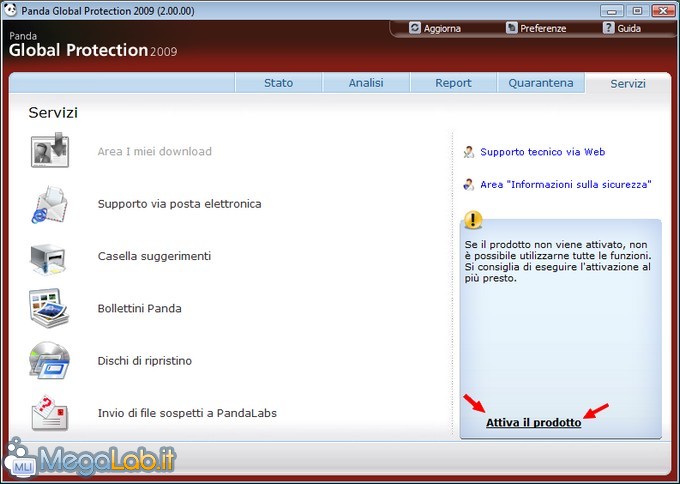Screen dimensions: 680x484
Task: Click the activation warning message text
Action: [558, 261]
